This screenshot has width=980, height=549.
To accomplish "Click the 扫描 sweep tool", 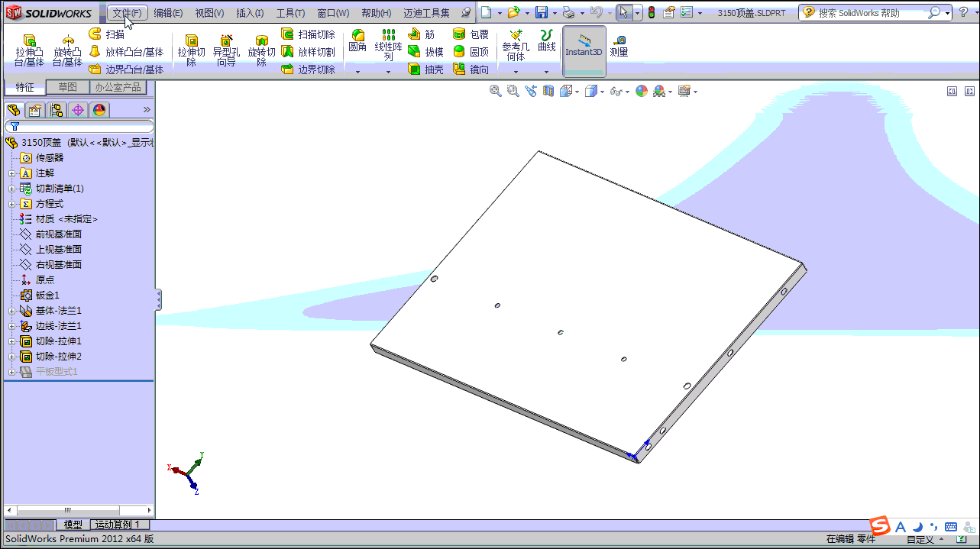I will (107, 34).
